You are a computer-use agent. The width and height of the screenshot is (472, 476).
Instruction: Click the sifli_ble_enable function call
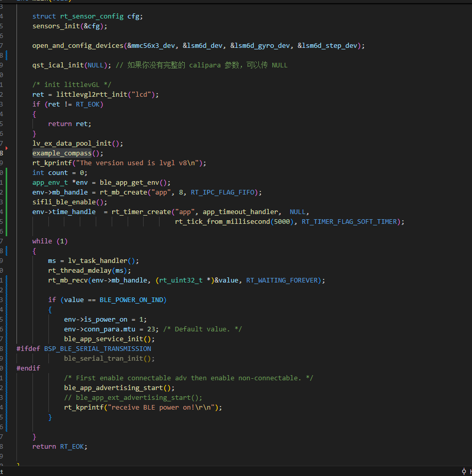62,202
